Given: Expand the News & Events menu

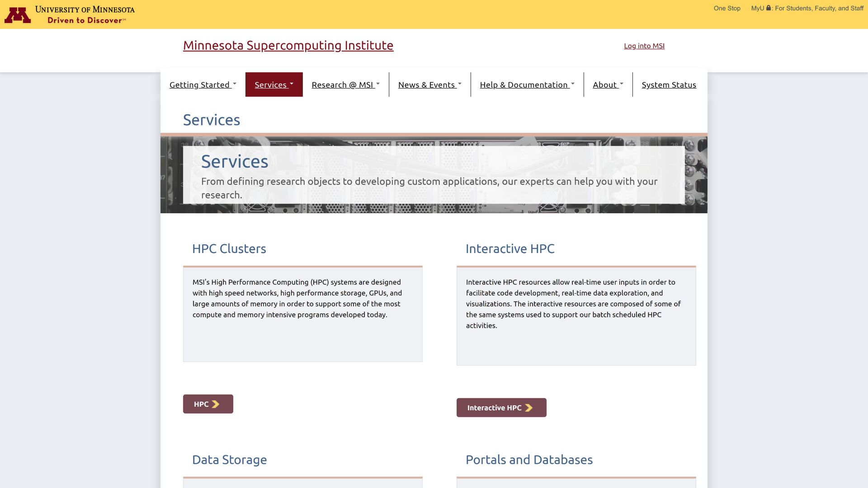Looking at the screenshot, I should 429,84.
